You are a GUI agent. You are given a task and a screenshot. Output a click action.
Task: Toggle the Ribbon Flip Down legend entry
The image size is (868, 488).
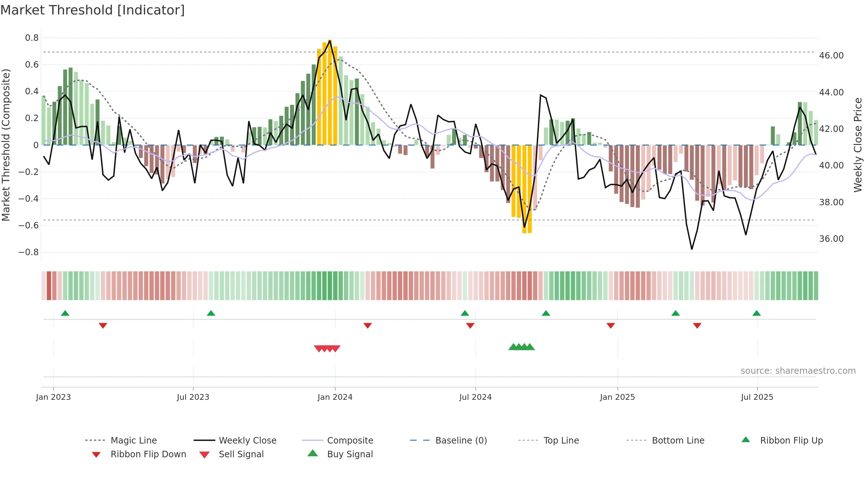[x=139, y=454]
